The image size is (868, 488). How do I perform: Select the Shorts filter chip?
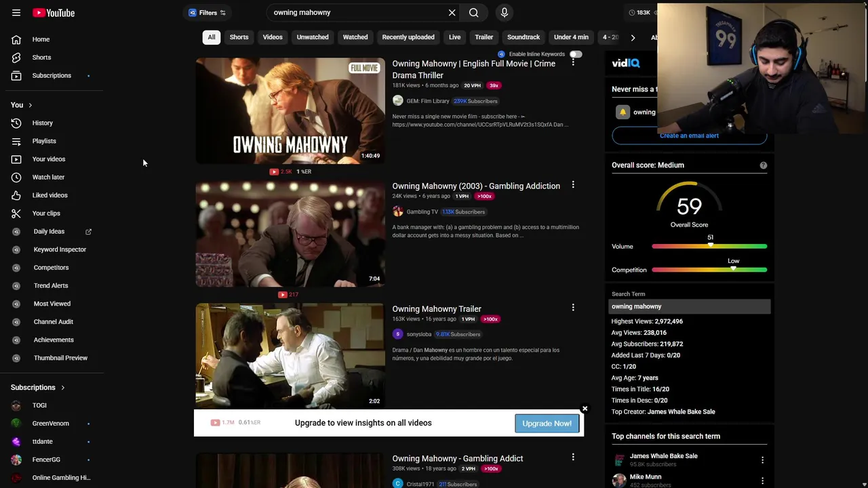coord(239,37)
